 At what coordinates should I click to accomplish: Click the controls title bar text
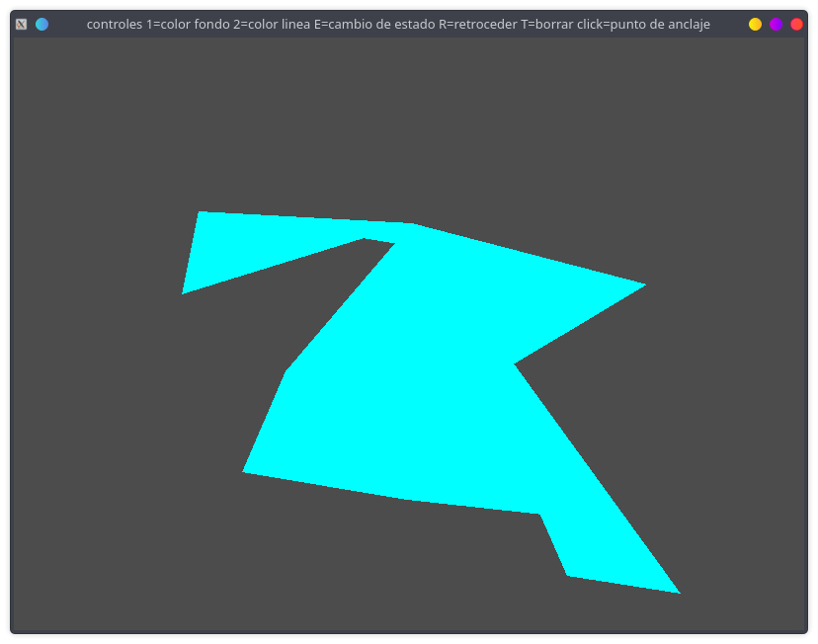click(398, 24)
